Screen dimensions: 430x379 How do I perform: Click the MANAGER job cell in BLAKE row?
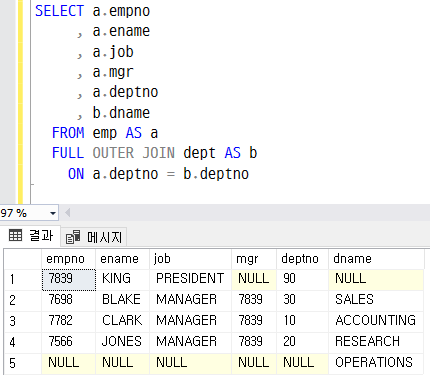pyautogui.click(x=191, y=301)
